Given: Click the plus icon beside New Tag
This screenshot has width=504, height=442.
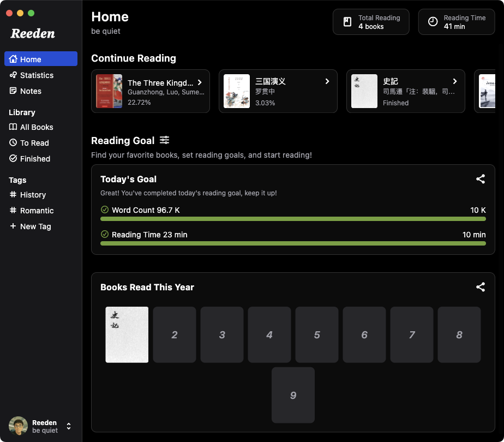Looking at the screenshot, I should [x=13, y=226].
